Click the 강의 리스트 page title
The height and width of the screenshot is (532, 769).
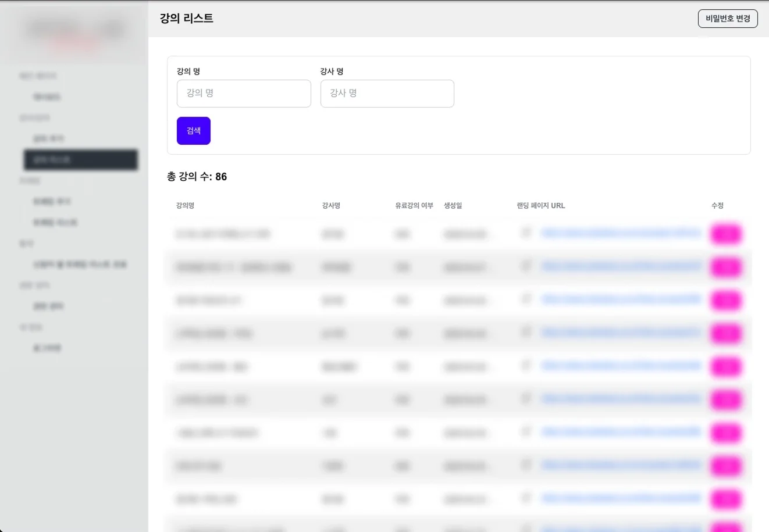click(x=187, y=19)
